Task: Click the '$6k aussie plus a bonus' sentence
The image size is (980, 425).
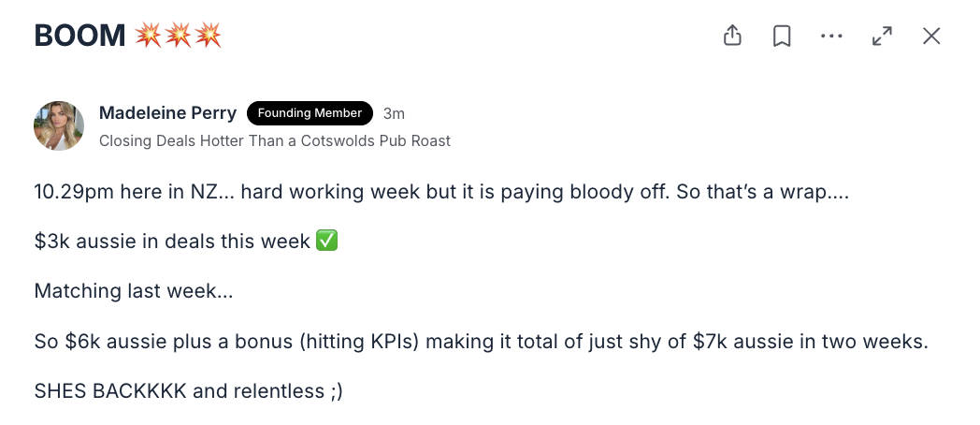Action: [482, 342]
